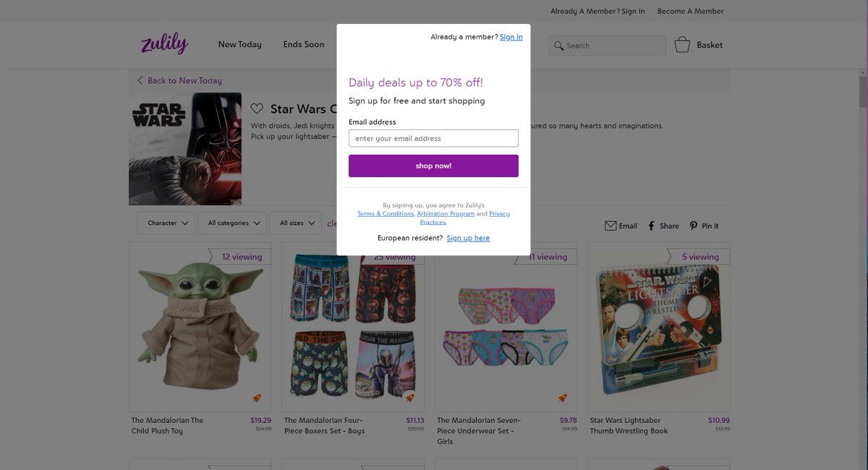Pin it on Pinterest icon
Viewport: 868px width, 470px height.
pos(694,226)
